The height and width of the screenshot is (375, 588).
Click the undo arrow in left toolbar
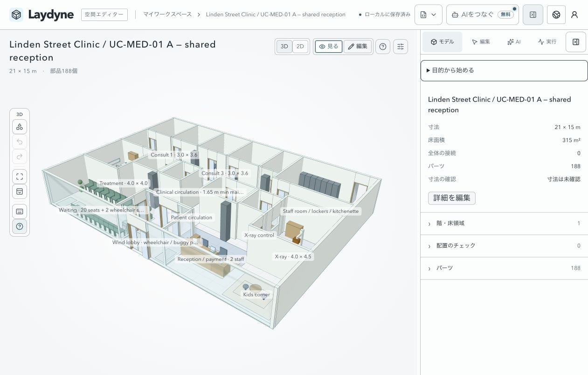click(x=20, y=142)
